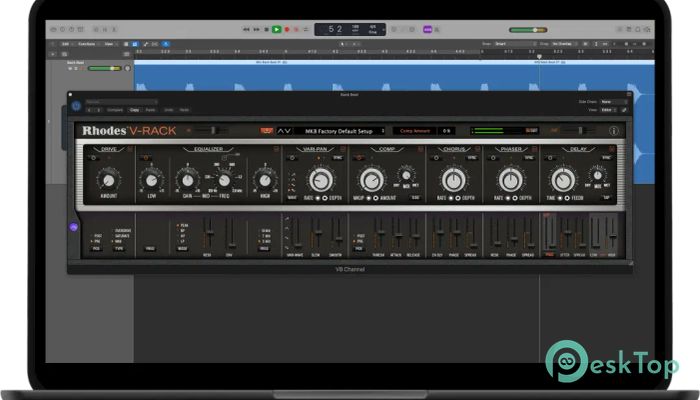The image size is (700, 400).
Task: Click the orange preset save icon
Action: point(267,131)
